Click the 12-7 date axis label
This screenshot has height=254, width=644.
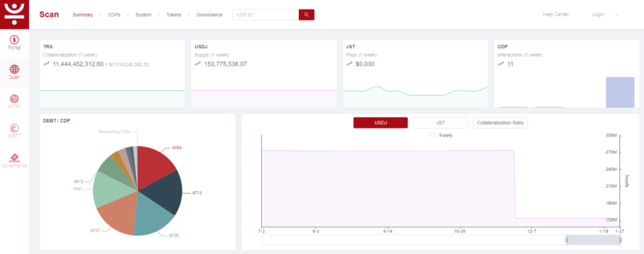531,231
